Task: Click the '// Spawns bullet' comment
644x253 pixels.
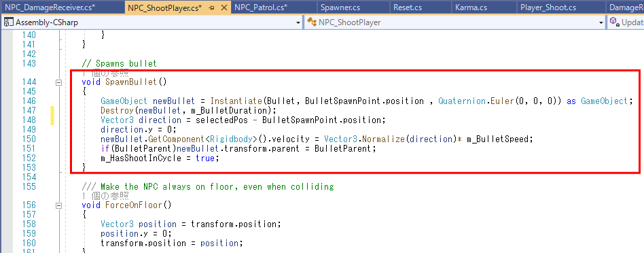Action: pyautogui.click(x=119, y=63)
